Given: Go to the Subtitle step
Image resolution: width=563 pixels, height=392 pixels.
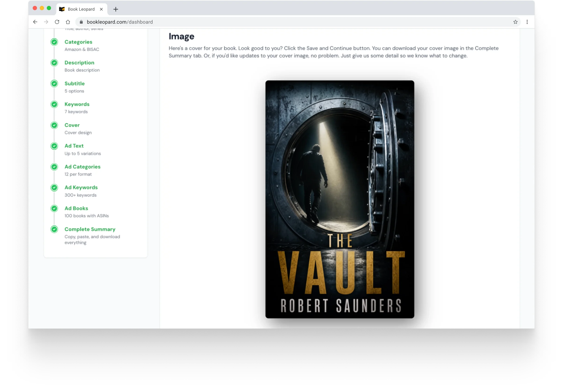Looking at the screenshot, I should point(75,83).
